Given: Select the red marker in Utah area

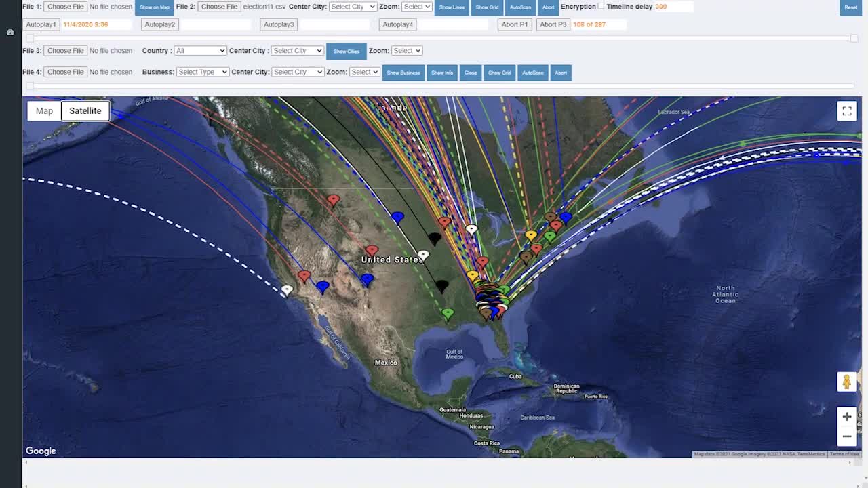Looking at the screenshot, I should (372, 251).
